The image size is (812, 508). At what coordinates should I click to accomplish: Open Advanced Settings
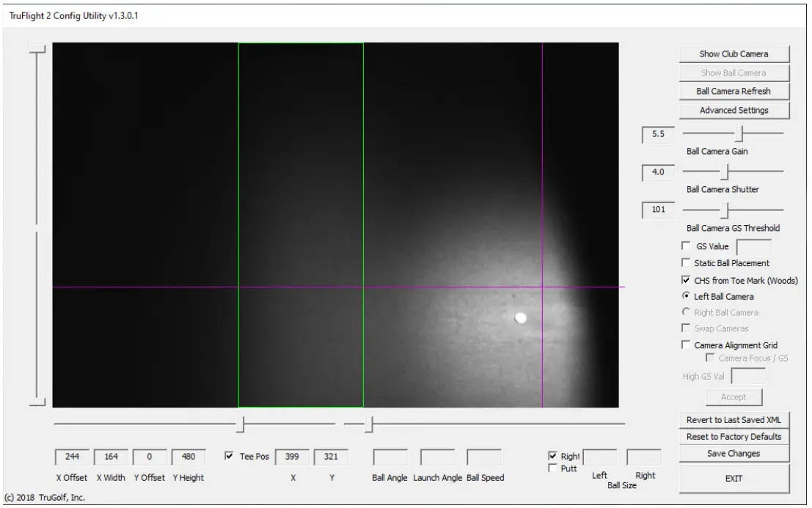click(x=734, y=110)
